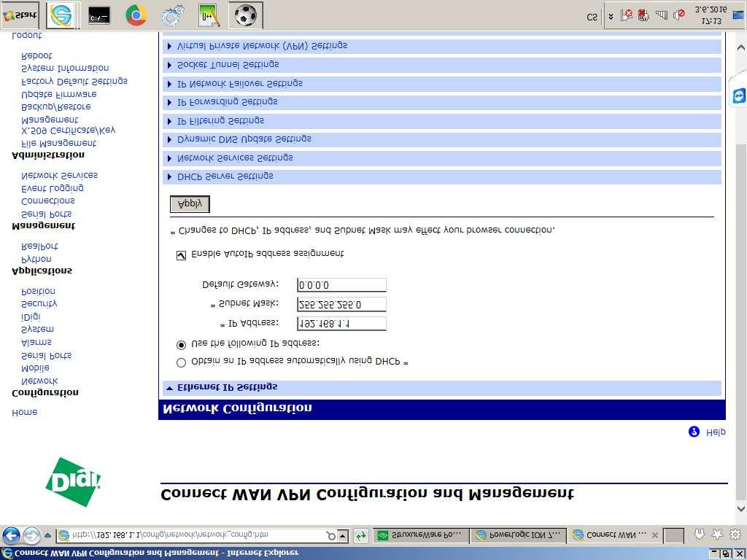Open Google Chrome from the taskbar
Image resolution: width=747 pixels, height=560 pixels.
coord(136,16)
